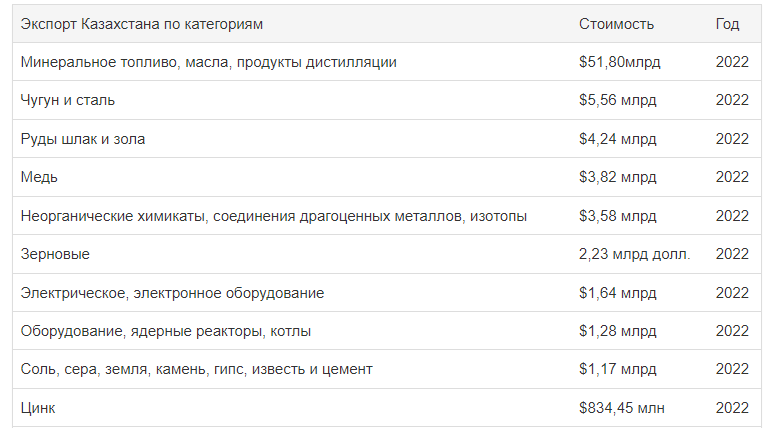Click the header "Экспорт Казахстана по категориям"
Image resolution: width=776 pixels, height=428 pixels.
click(142, 24)
